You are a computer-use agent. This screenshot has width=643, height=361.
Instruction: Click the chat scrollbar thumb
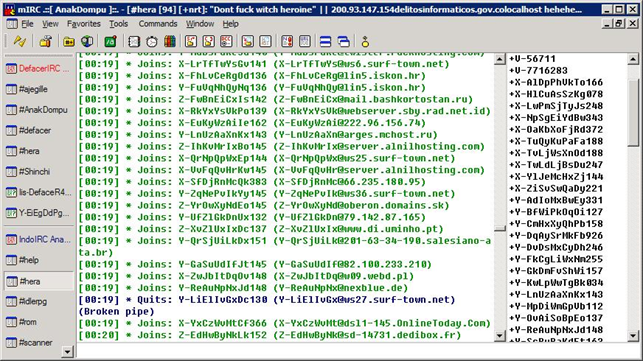pos(499,229)
